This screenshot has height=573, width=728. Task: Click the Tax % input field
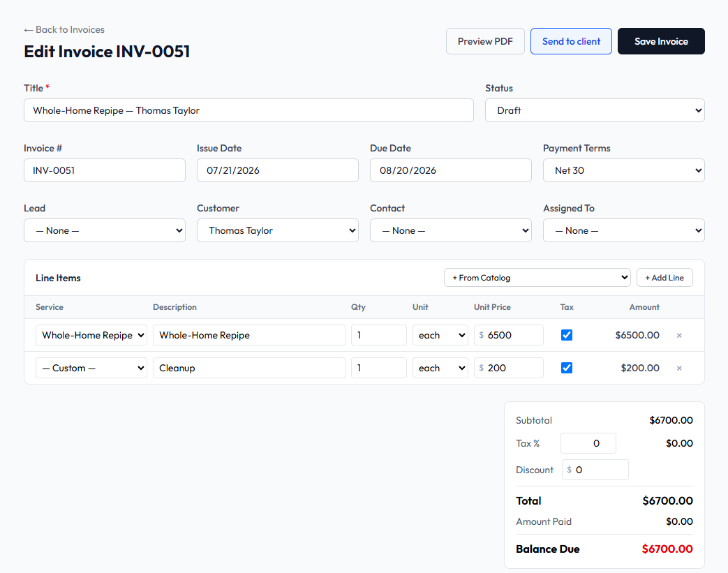click(588, 443)
